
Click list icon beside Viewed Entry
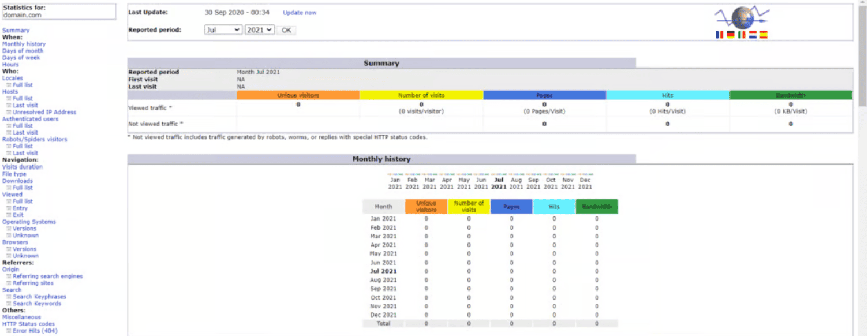(9, 208)
